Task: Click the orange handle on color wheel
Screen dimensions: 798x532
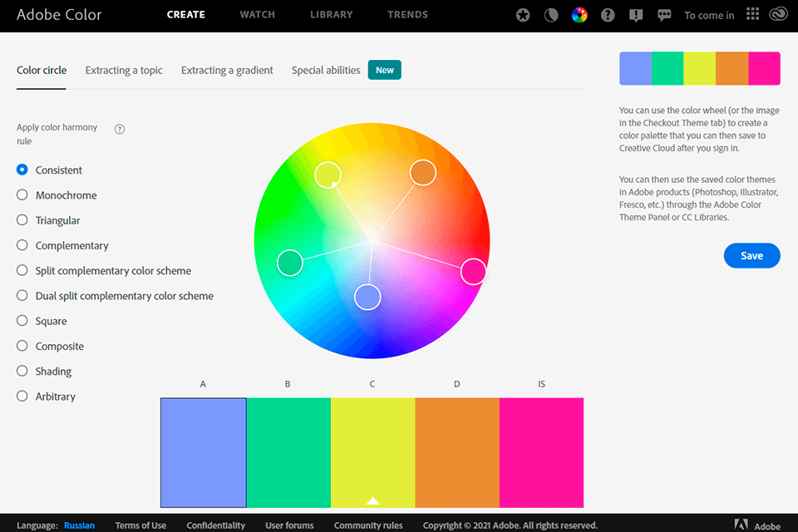Action: pos(423,173)
